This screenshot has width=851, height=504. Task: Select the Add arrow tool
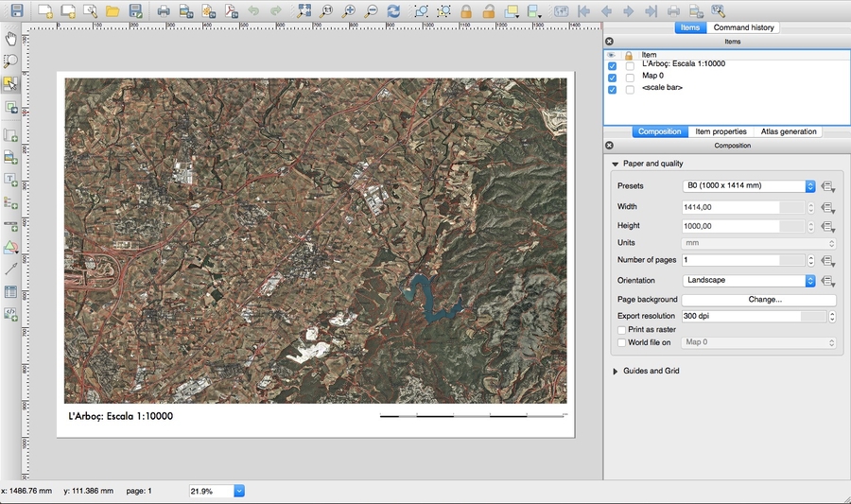click(x=11, y=269)
